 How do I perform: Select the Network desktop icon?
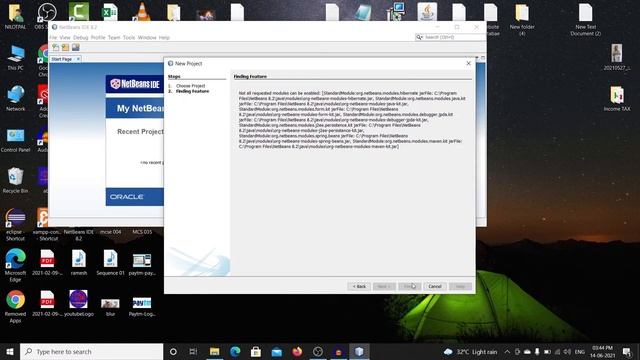(16, 98)
